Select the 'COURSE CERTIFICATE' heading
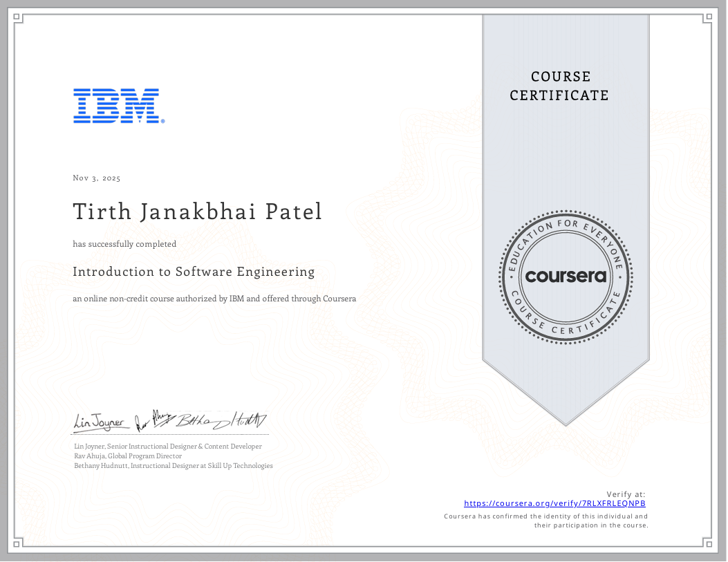This screenshot has height=562, width=728. pyautogui.click(x=559, y=86)
